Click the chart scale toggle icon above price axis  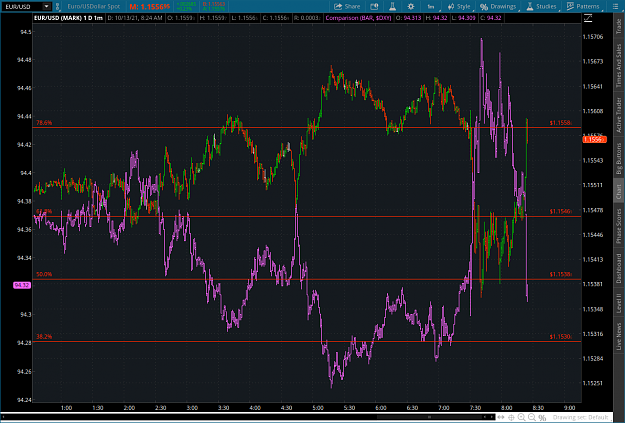(588, 18)
